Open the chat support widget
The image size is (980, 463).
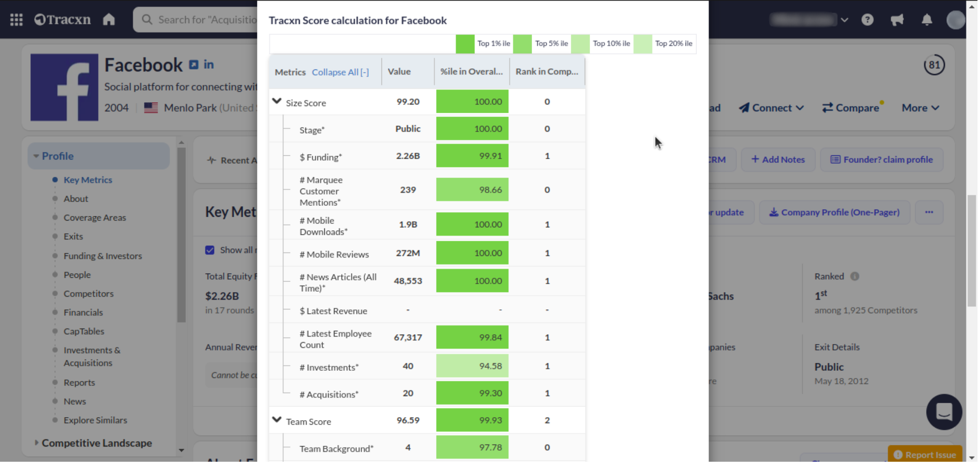click(944, 412)
